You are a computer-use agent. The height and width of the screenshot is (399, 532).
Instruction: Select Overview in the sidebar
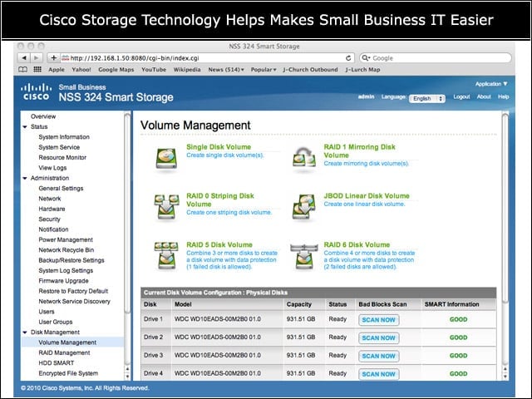[x=43, y=116]
